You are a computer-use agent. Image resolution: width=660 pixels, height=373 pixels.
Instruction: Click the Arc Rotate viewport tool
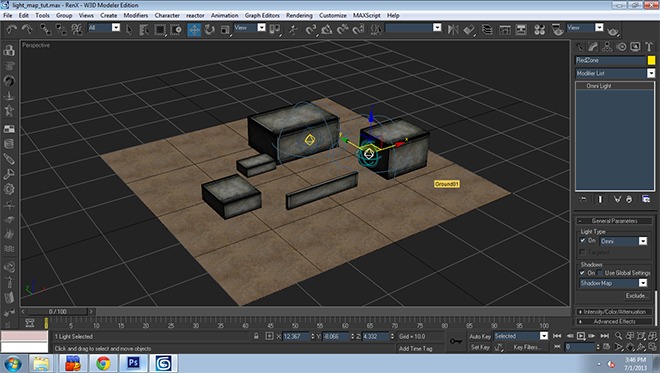click(641, 347)
